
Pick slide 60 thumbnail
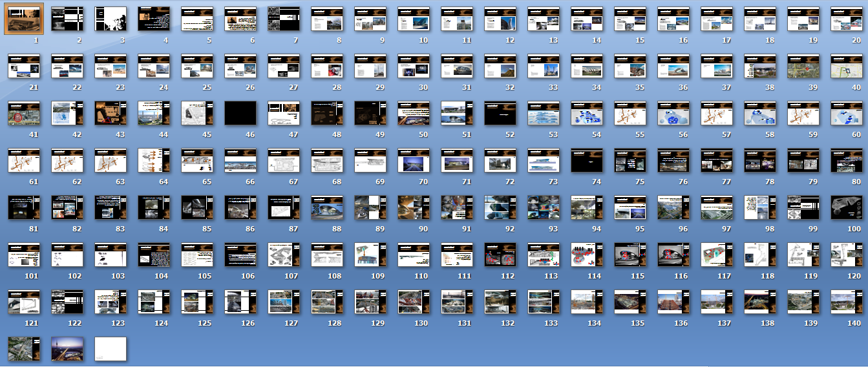847,113
